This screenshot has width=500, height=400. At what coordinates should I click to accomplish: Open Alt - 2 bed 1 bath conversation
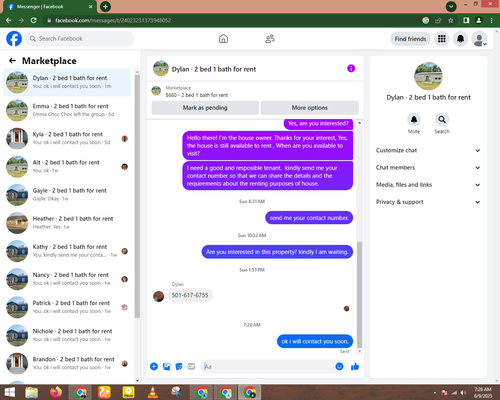point(67,166)
